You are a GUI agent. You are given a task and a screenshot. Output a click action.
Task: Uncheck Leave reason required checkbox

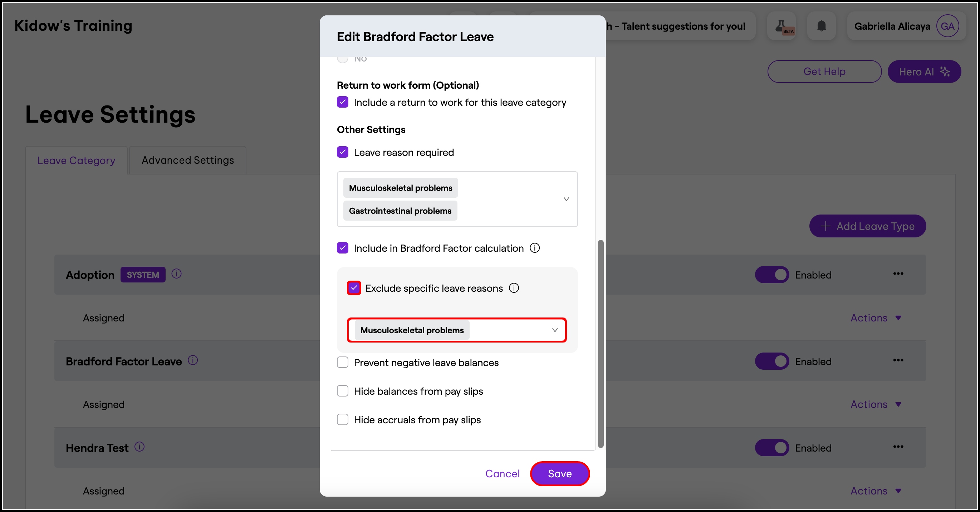pos(342,152)
